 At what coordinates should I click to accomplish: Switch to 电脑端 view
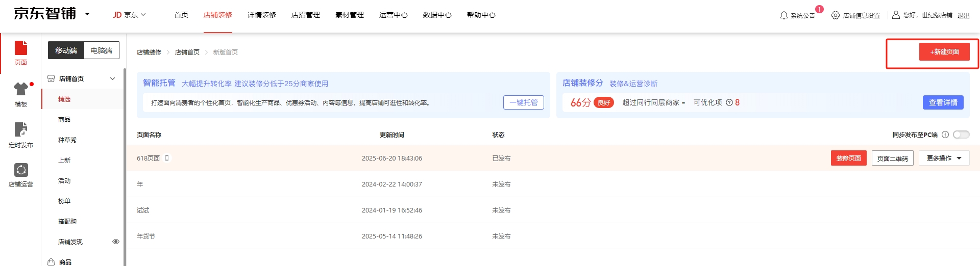[101, 50]
